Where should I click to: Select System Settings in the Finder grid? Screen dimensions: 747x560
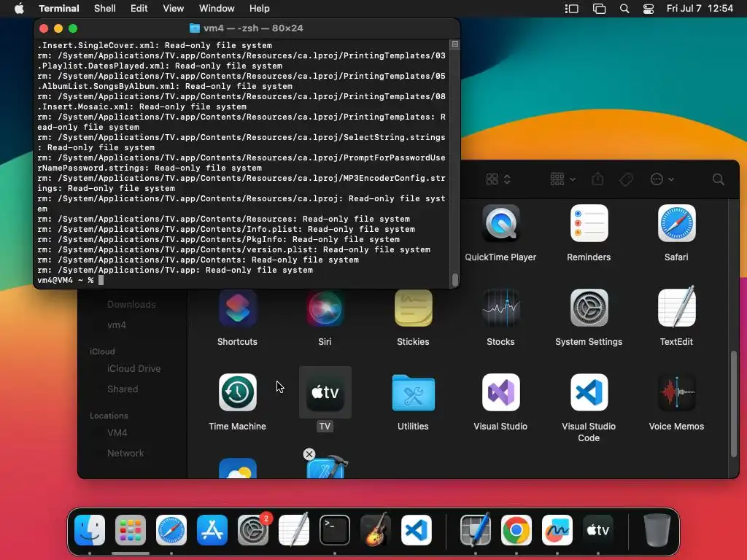589,308
